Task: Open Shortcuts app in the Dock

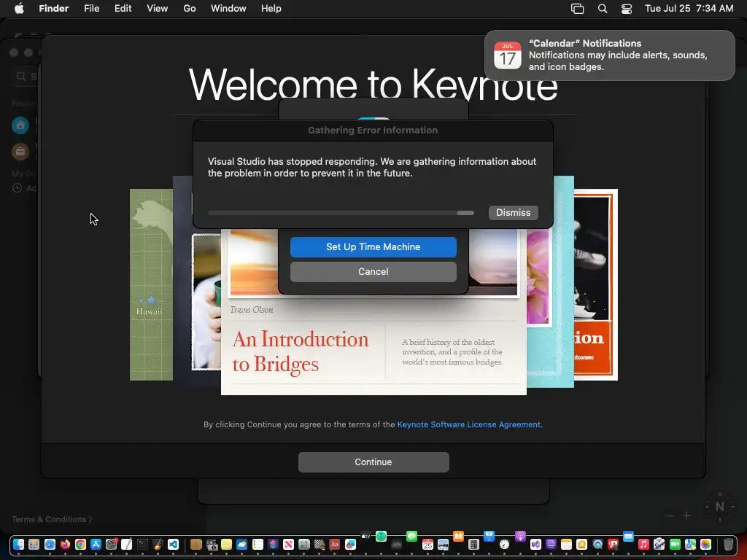Action: [x=273, y=544]
